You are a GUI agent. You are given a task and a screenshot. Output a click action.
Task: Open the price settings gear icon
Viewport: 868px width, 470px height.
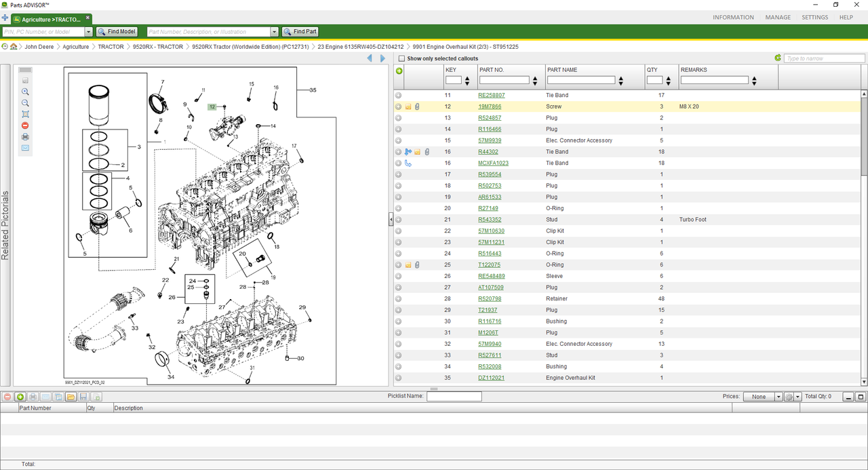[789, 397]
